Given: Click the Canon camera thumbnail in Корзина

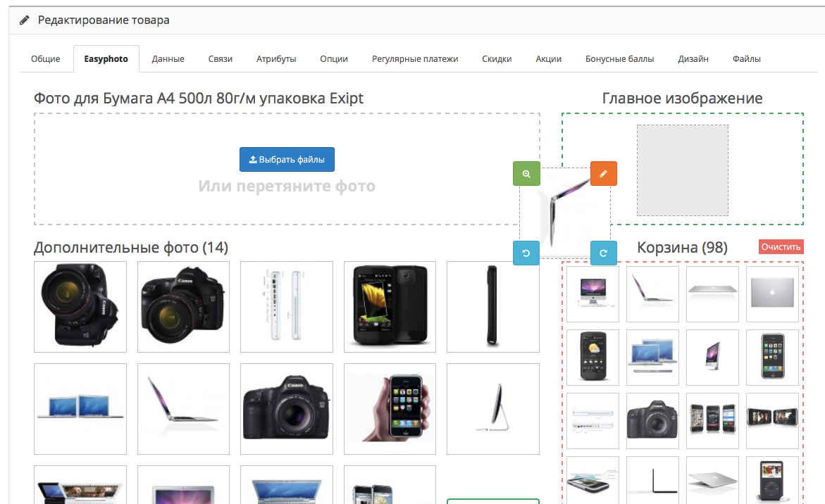Looking at the screenshot, I should pos(652,420).
